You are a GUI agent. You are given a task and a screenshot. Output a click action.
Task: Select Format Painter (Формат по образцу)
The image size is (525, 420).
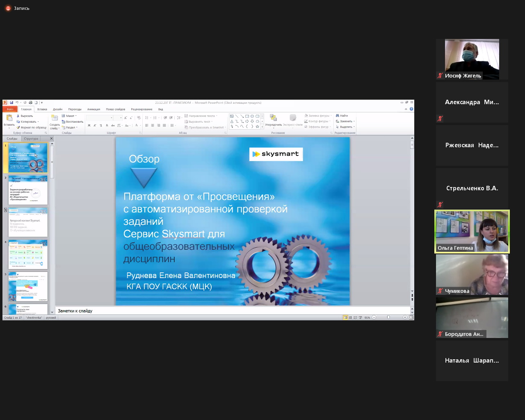coord(32,127)
